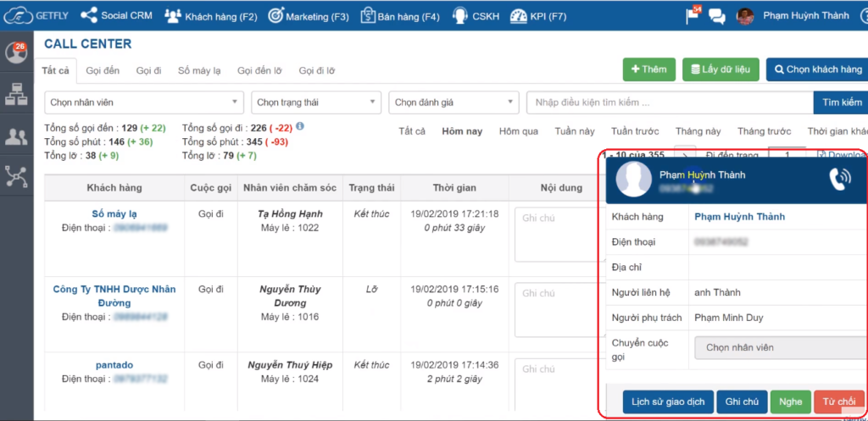The height and width of the screenshot is (421, 868).
Task: Open the chat messages icon
Action: (716, 16)
